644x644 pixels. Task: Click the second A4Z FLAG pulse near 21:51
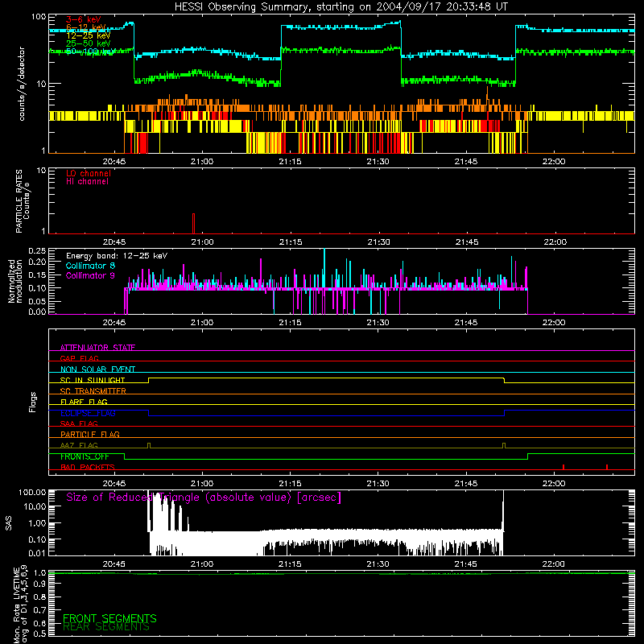(504, 446)
